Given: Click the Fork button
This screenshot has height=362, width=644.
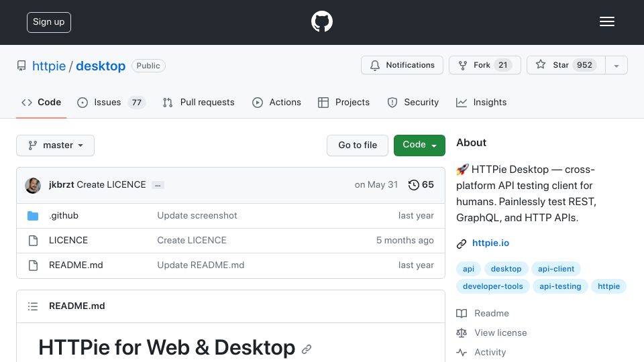Looking at the screenshot, I should tap(484, 65).
